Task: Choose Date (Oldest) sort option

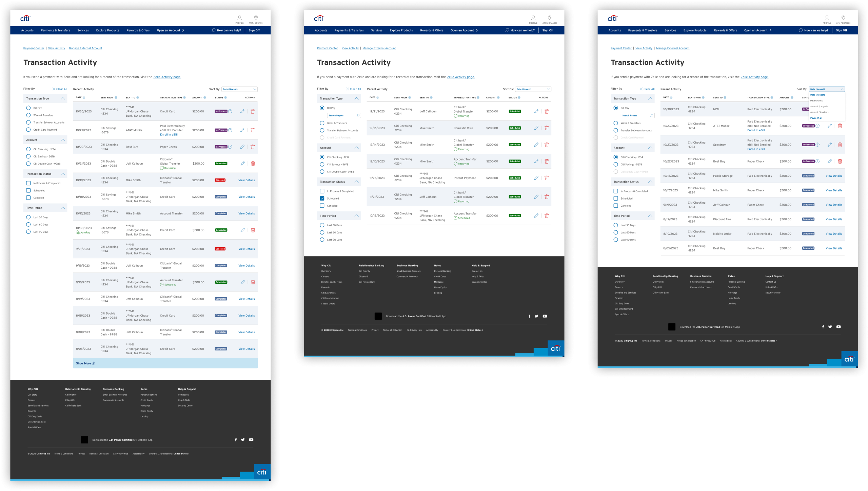Action: click(x=816, y=101)
